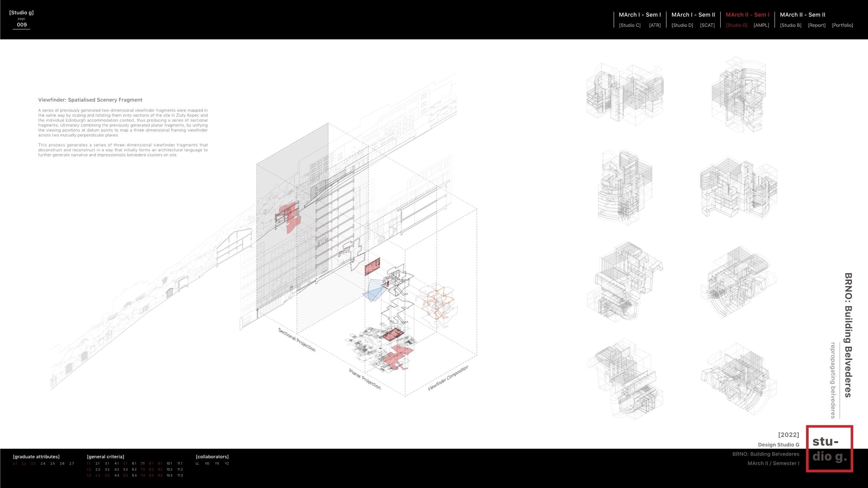Open the [Studio B] link
The width and height of the screenshot is (868, 488).
click(790, 25)
